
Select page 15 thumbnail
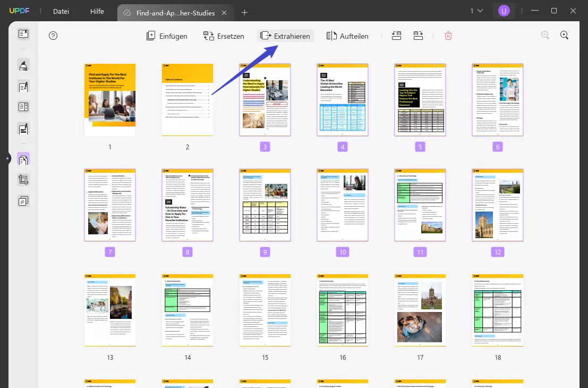coord(265,310)
